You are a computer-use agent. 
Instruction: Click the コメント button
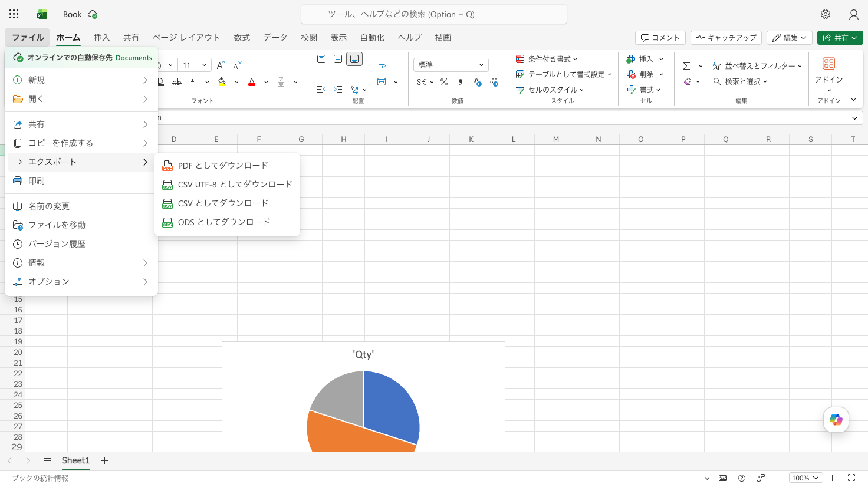coord(660,38)
